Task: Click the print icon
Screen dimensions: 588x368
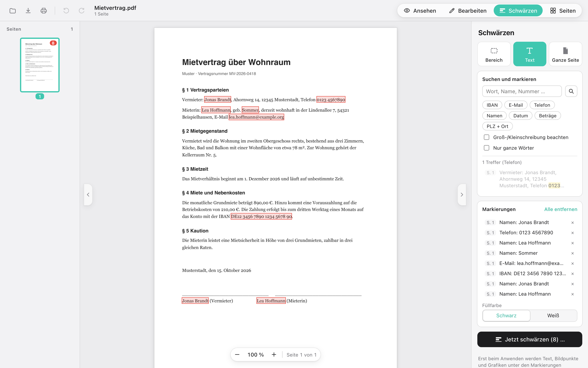Action: [44, 11]
